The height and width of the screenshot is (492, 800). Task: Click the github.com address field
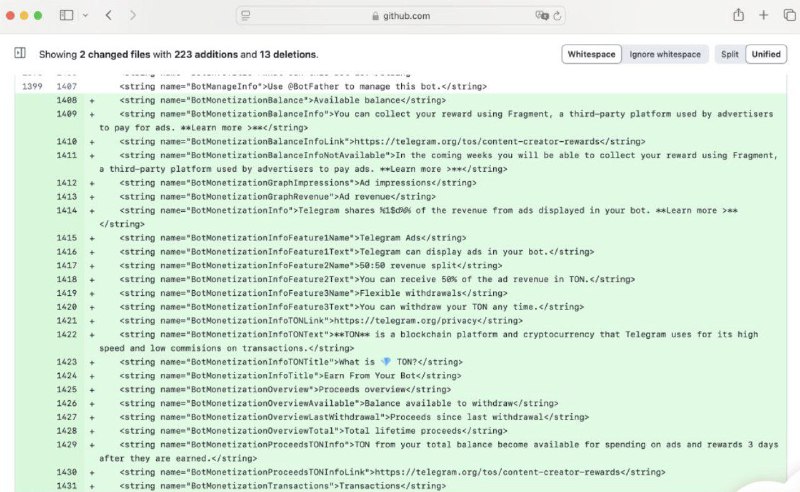pyautogui.click(x=401, y=16)
